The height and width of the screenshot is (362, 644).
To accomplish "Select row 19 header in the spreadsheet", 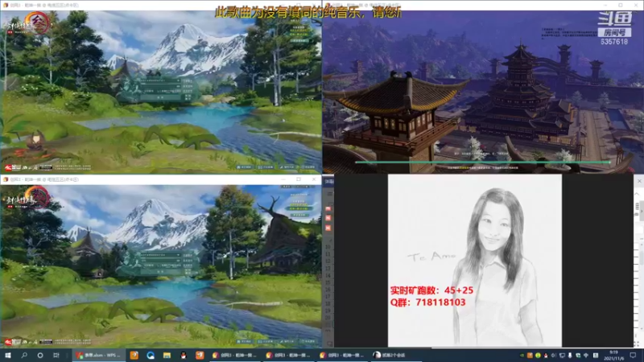I will [x=328, y=311].
